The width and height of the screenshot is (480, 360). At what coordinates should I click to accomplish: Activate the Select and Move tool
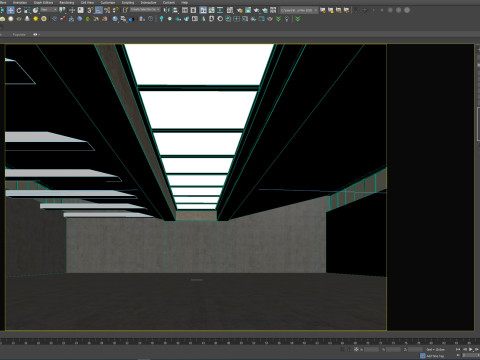(x=11, y=10)
